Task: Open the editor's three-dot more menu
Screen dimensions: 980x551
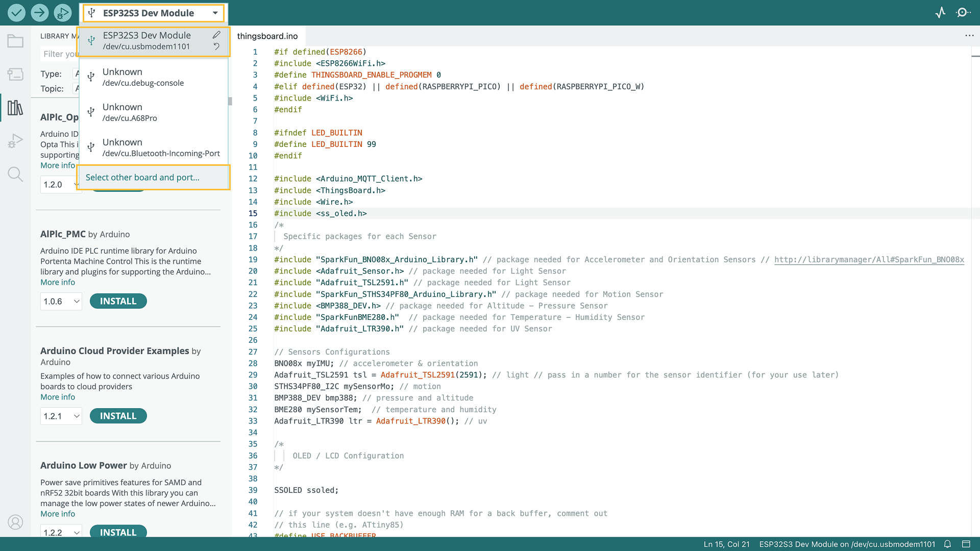Action: 969,36
